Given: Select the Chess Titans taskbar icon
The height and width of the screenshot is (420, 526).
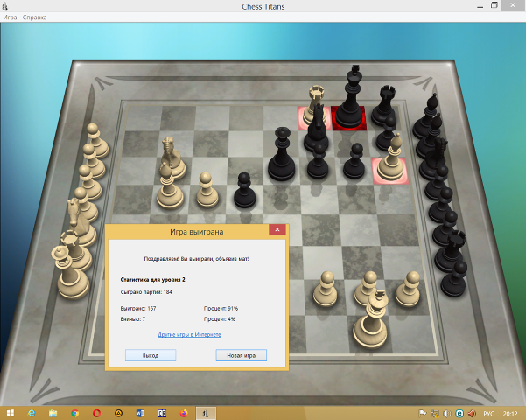Looking at the screenshot, I should pos(205,412).
